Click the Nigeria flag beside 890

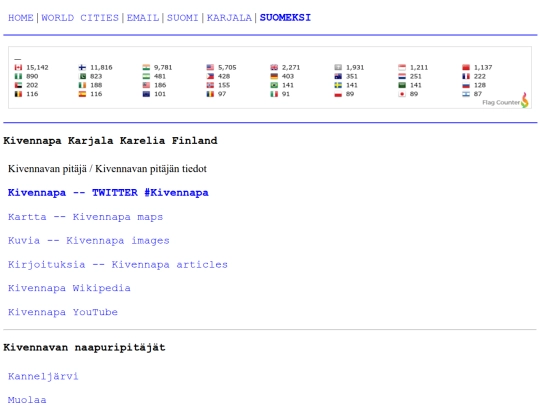[18, 76]
